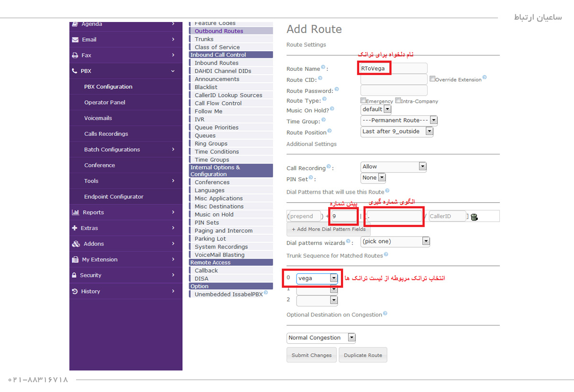The height and width of the screenshot is (392, 574).
Task: Click the Email envelope icon in sidebar
Action: click(x=75, y=40)
